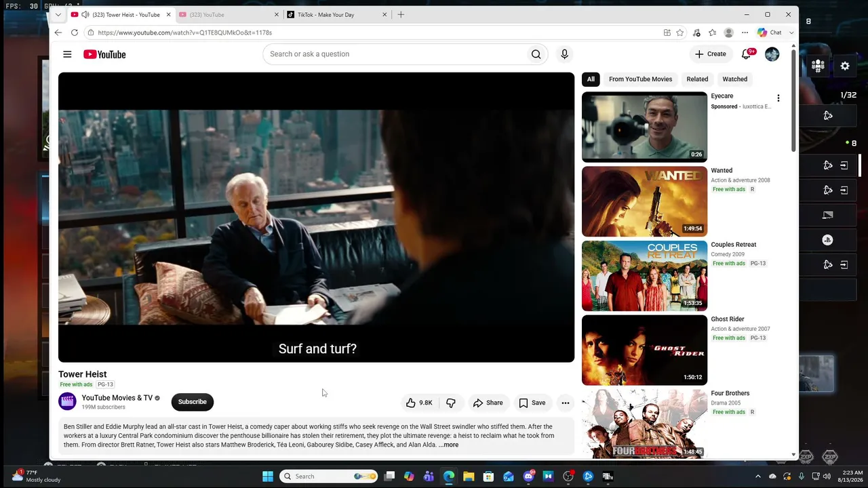Screen dimensions: 868x488
Task: Open Windows Start menu
Action: pos(268,476)
